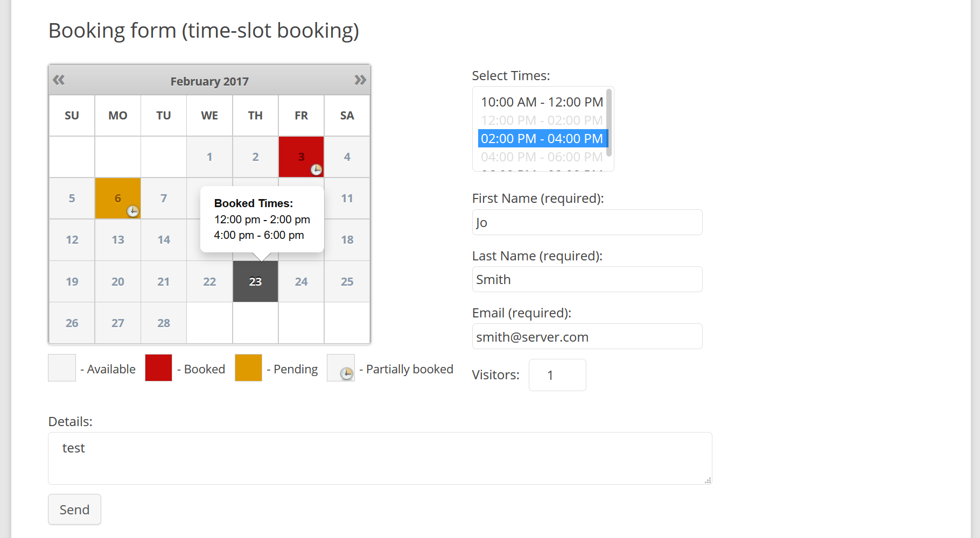The width and height of the screenshot is (980, 538).
Task: Click the orange Pending legend swatch
Action: [248, 367]
